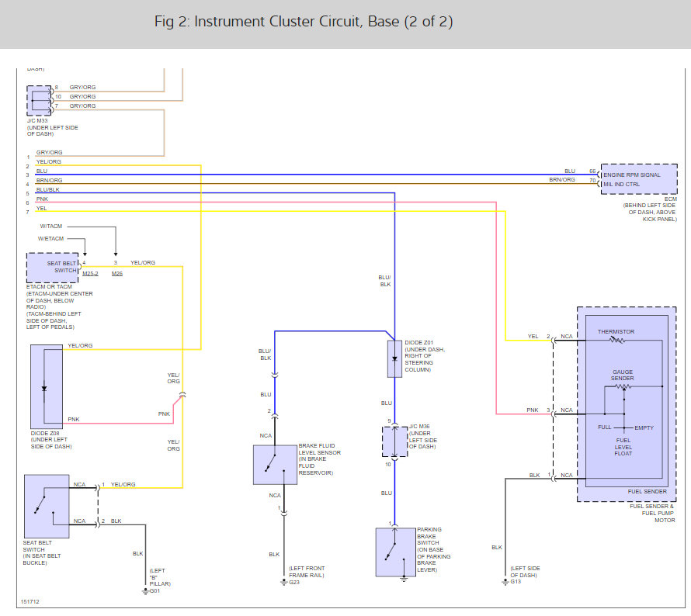Click the 'BLK' label at fuel sender pin 1
The image size is (691, 616).
point(535,475)
